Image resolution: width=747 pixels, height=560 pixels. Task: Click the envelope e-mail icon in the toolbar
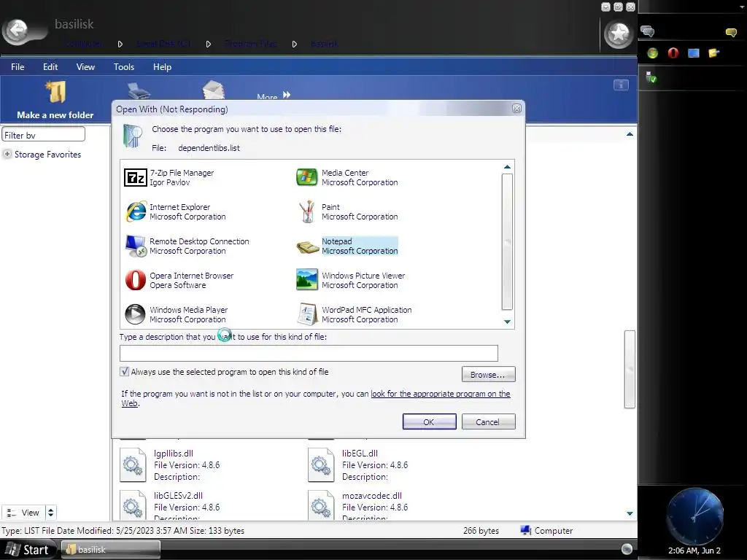[214, 90]
